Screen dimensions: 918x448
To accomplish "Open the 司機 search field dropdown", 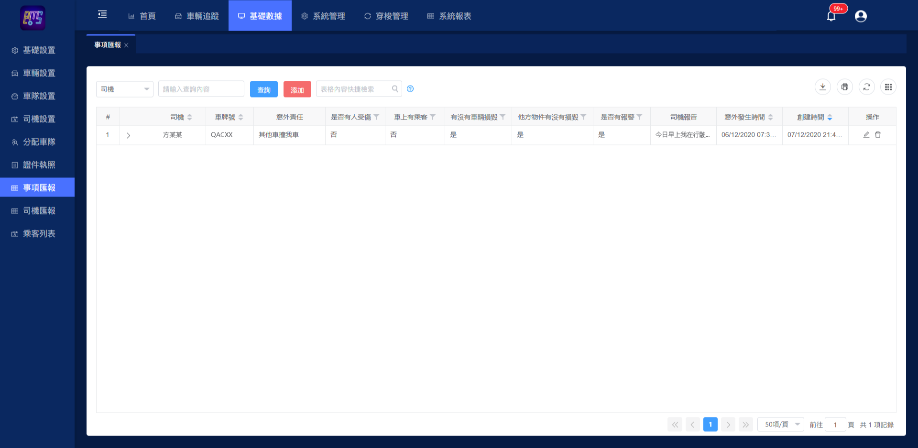I will [124, 89].
